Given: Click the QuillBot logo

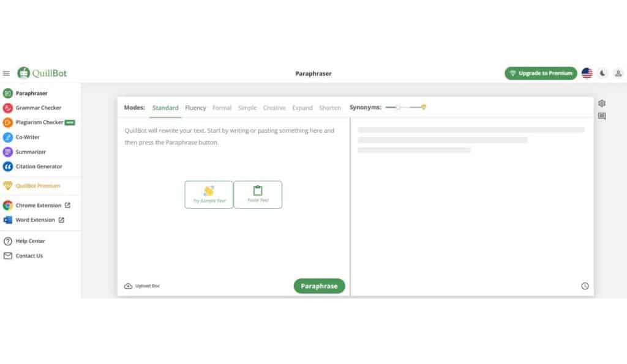Looking at the screenshot, I should 42,73.
